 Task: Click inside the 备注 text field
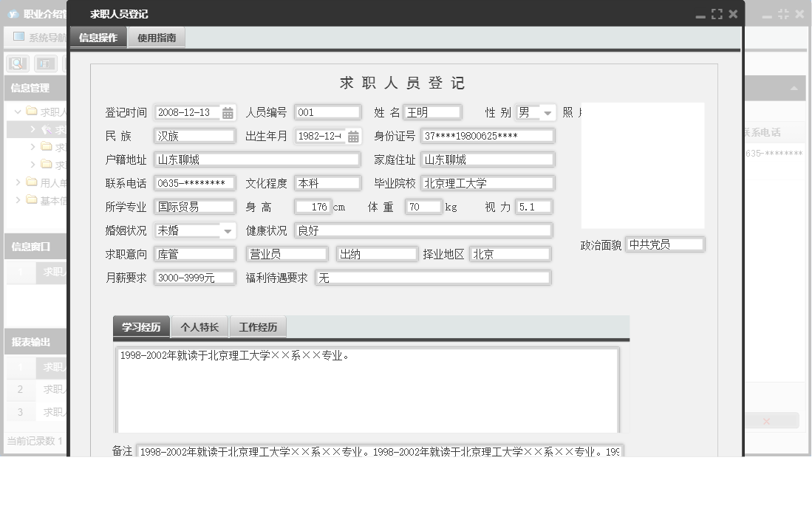[369, 450]
